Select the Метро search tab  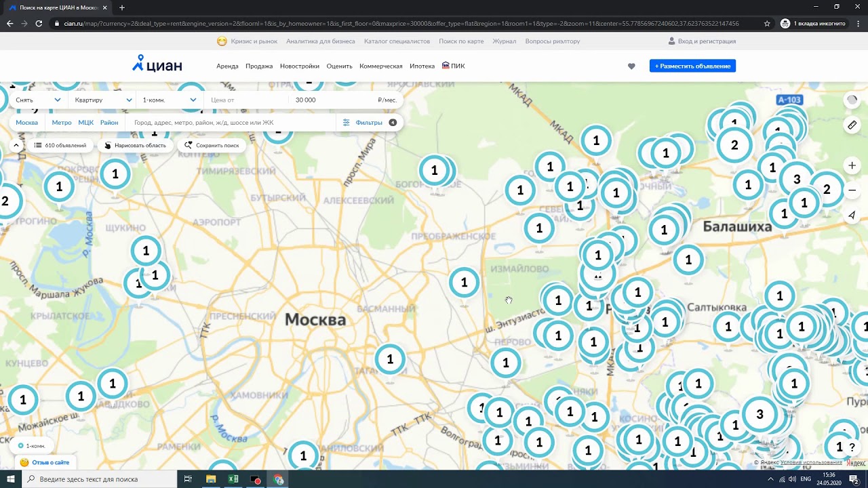(62, 123)
